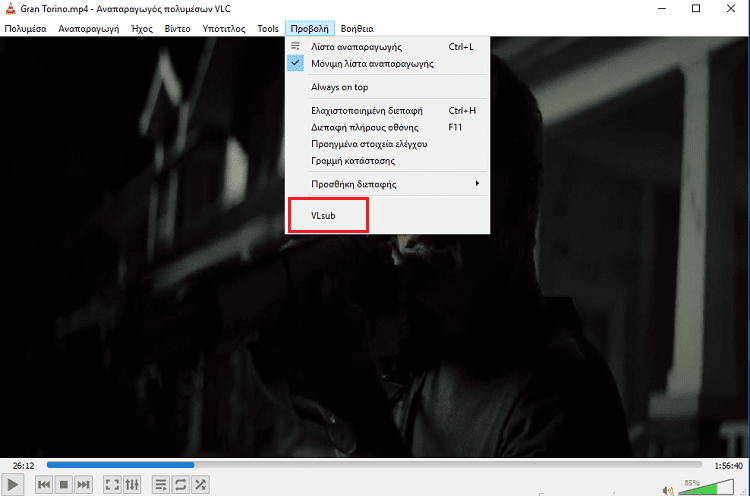Toggle fullscreen video icon
The image size is (750, 496).
tap(112, 485)
